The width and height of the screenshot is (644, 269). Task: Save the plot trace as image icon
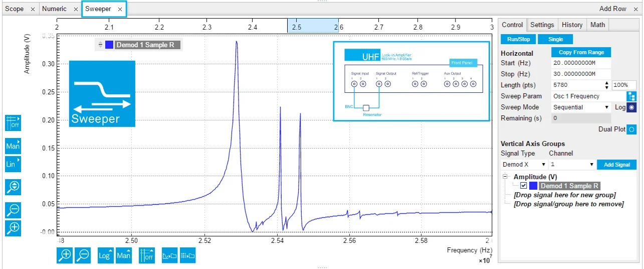point(170,255)
